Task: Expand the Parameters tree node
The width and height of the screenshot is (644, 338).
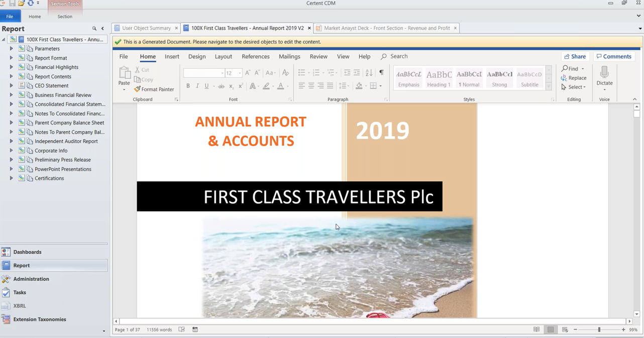Action: tap(11, 49)
